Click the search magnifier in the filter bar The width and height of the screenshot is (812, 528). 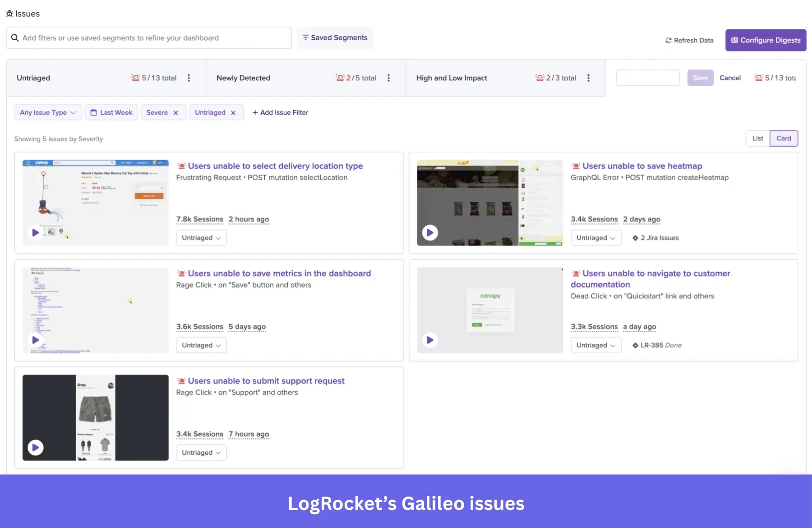point(15,38)
